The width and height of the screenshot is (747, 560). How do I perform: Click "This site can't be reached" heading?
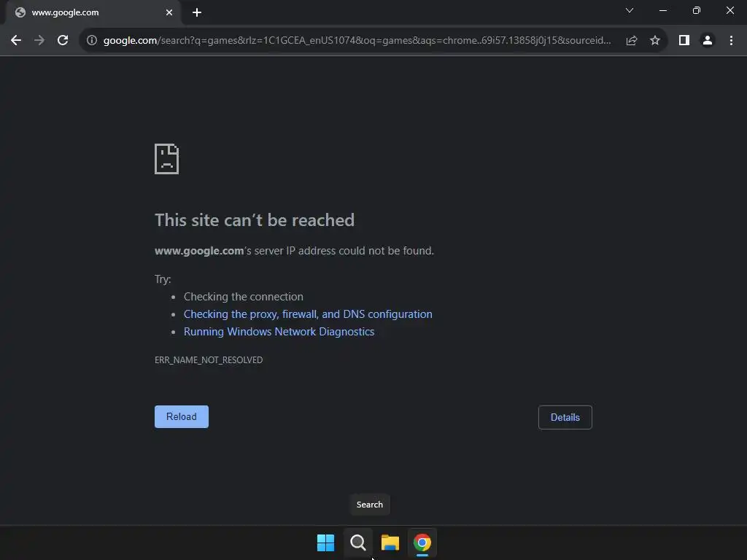[x=255, y=220]
